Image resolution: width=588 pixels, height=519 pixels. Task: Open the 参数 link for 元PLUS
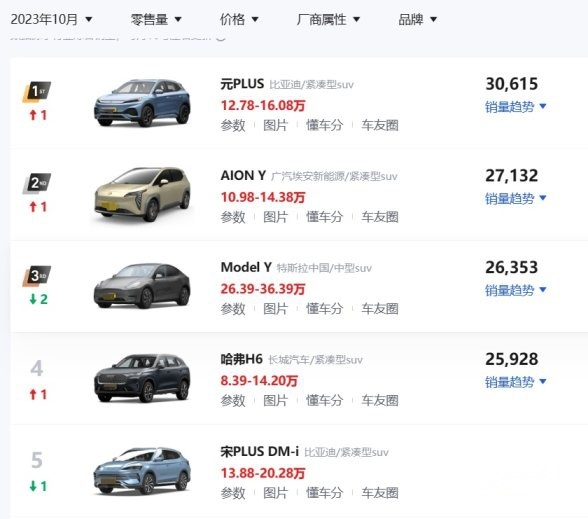click(233, 125)
